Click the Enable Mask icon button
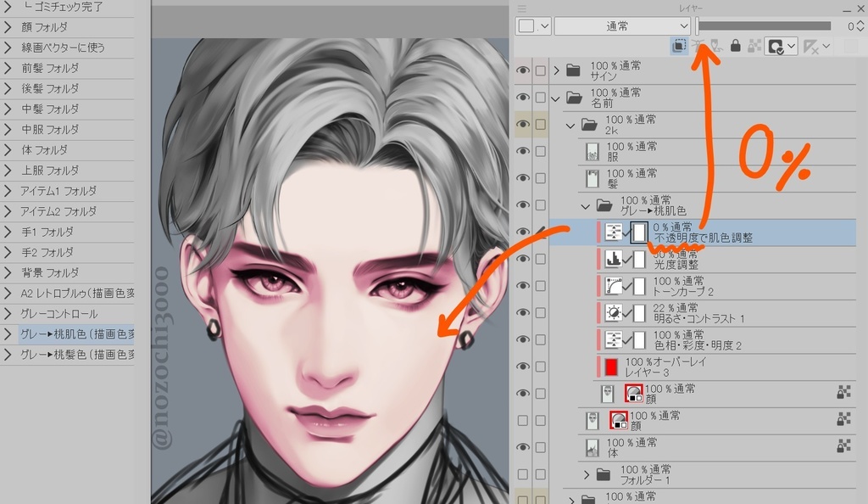The width and height of the screenshot is (868, 504). (x=776, y=46)
